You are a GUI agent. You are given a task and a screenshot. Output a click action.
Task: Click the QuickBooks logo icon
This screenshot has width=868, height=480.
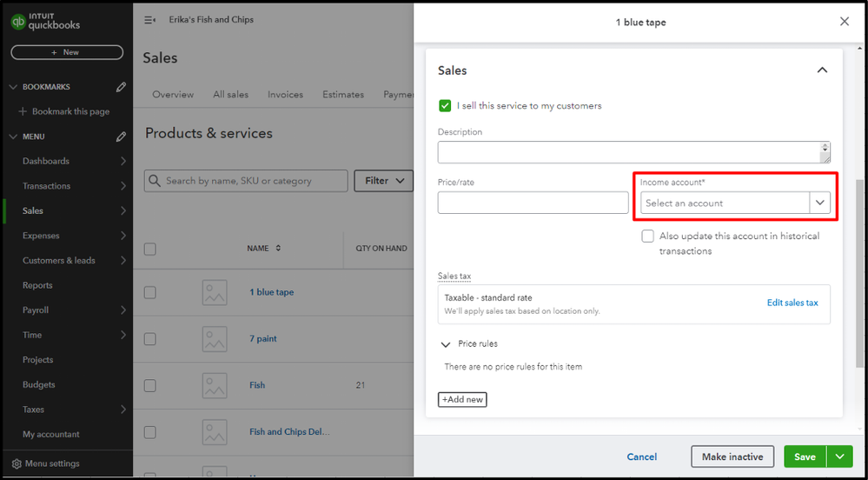click(x=17, y=23)
